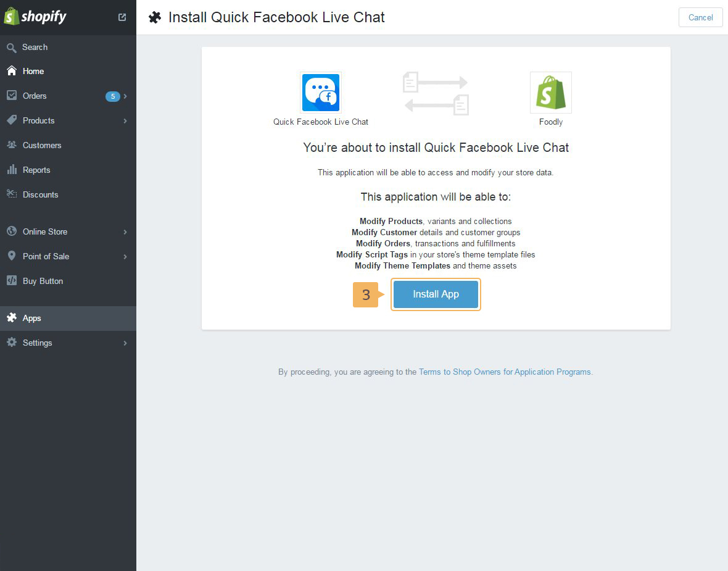Expand the Point of Sale arrow
This screenshot has height=571, width=728.
pyautogui.click(x=125, y=257)
